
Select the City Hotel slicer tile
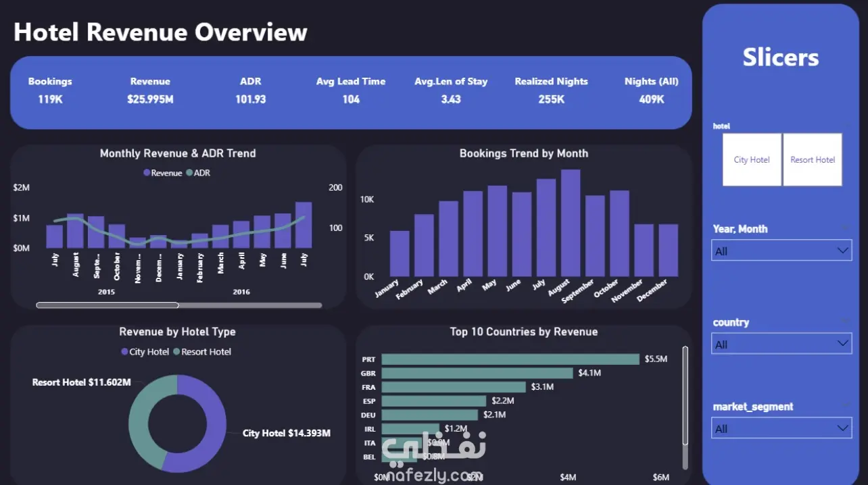coord(752,159)
